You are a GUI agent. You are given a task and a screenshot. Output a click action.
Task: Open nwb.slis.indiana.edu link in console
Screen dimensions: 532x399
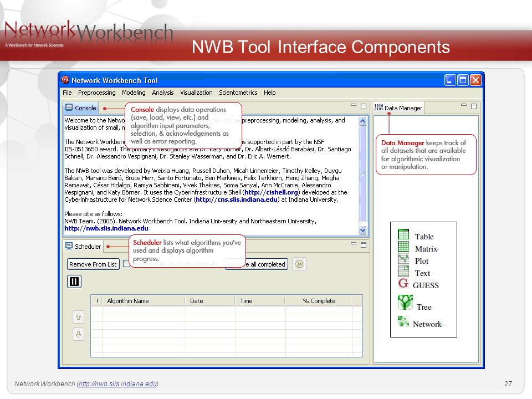coord(106,228)
